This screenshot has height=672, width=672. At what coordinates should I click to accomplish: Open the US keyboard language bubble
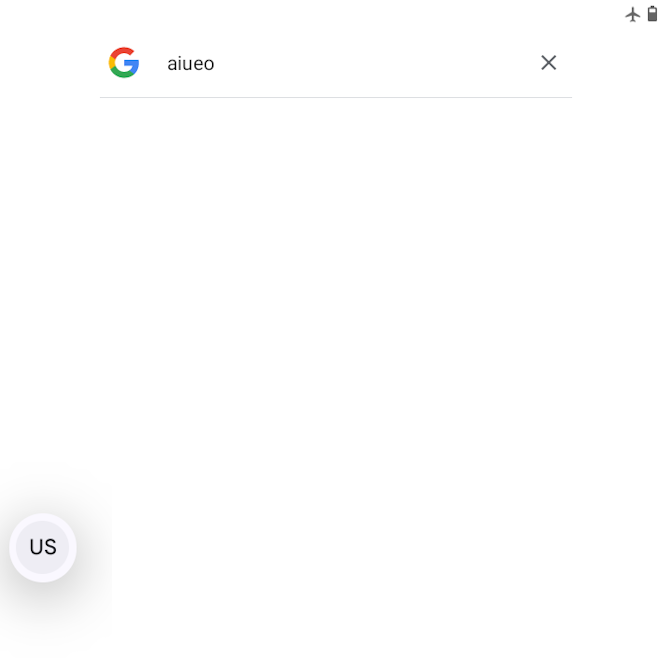click(43, 547)
